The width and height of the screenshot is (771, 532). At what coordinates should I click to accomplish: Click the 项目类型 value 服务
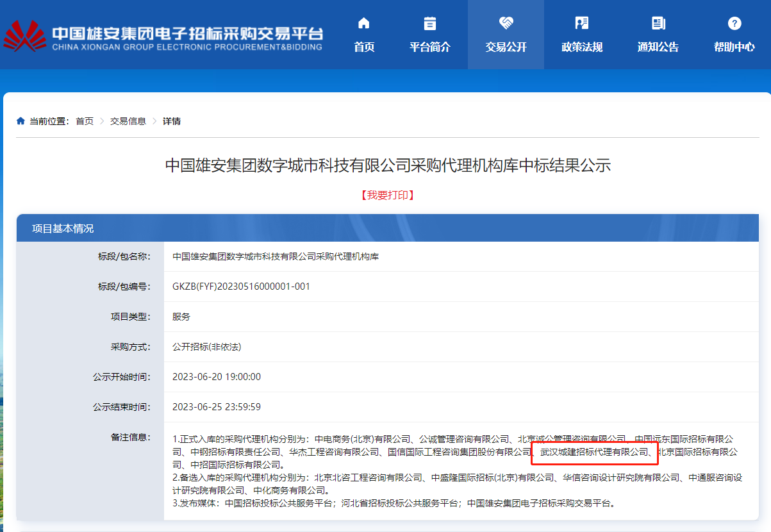181,317
